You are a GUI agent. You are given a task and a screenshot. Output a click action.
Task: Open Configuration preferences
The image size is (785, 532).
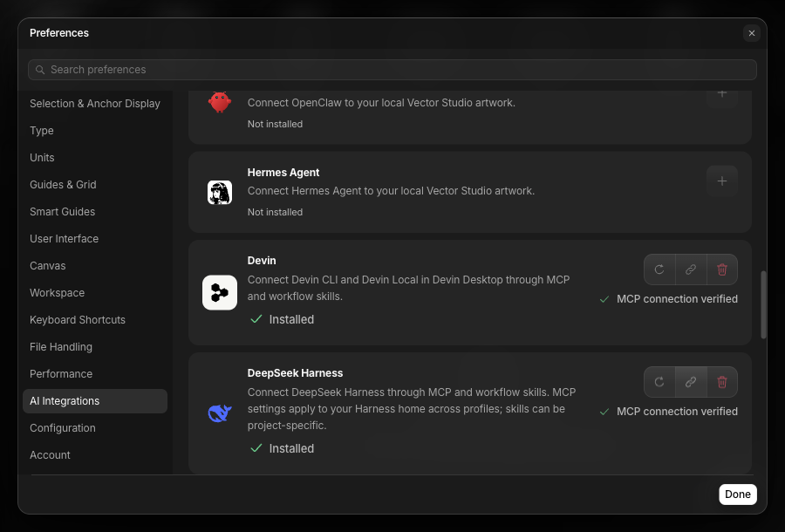[95, 428]
